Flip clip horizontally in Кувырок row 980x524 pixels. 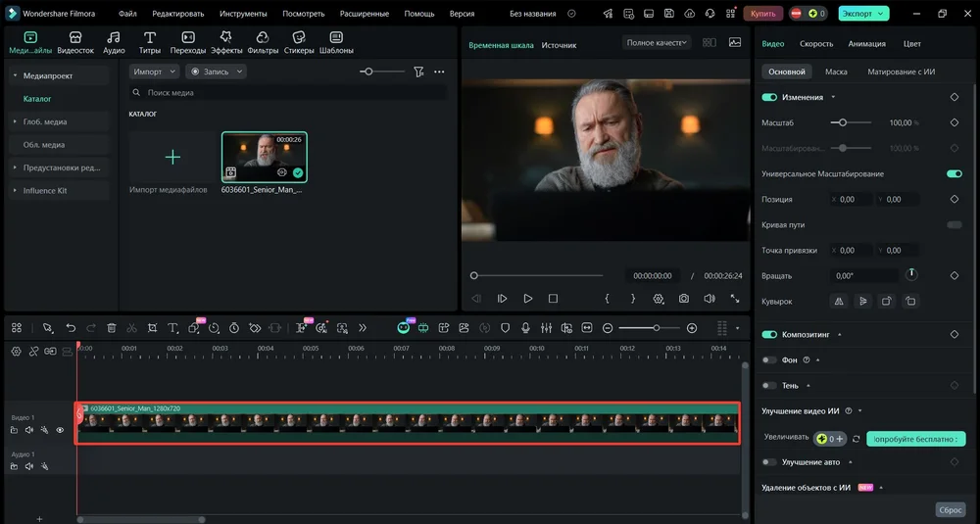coord(838,302)
